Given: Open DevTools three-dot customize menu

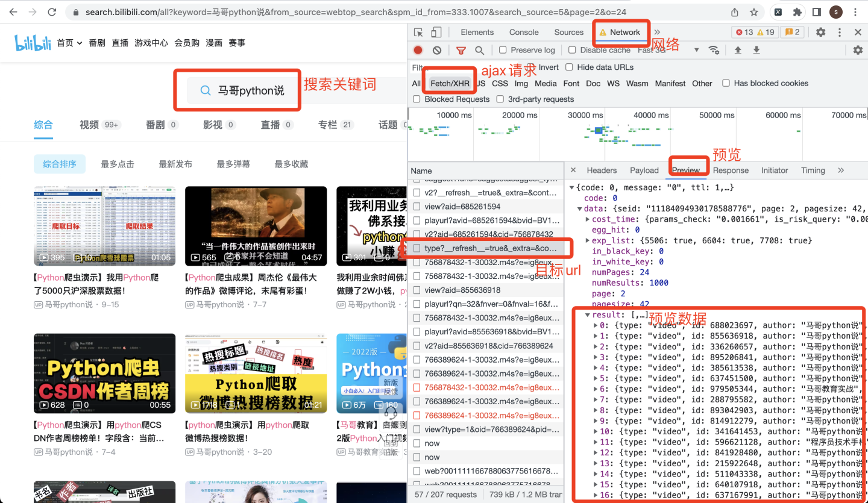Looking at the screenshot, I should pyautogui.click(x=840, y=33).
